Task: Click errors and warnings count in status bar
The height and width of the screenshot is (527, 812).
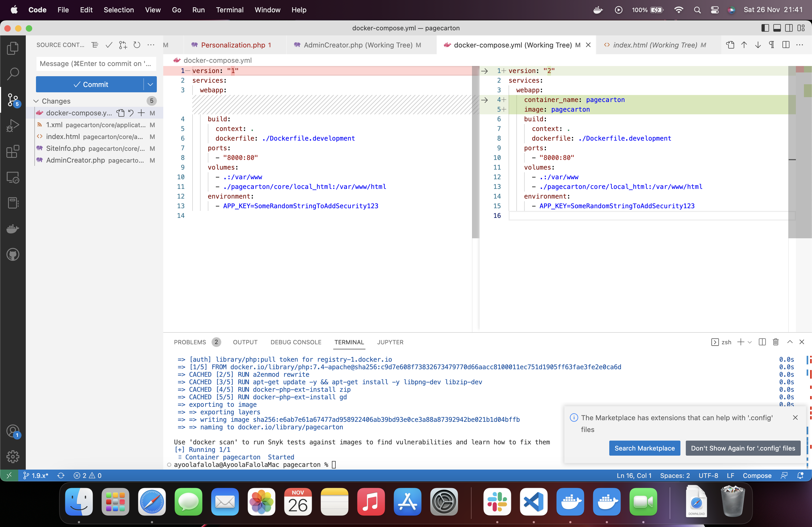Action: (x=88, y=475)
